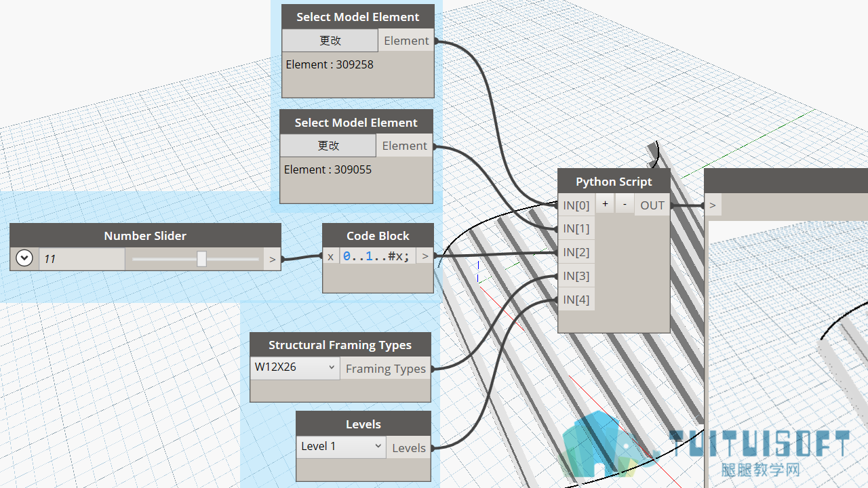Click Element output port of 309055 node
Viewport: 868px width, 488px height.
tap(404, 146)
